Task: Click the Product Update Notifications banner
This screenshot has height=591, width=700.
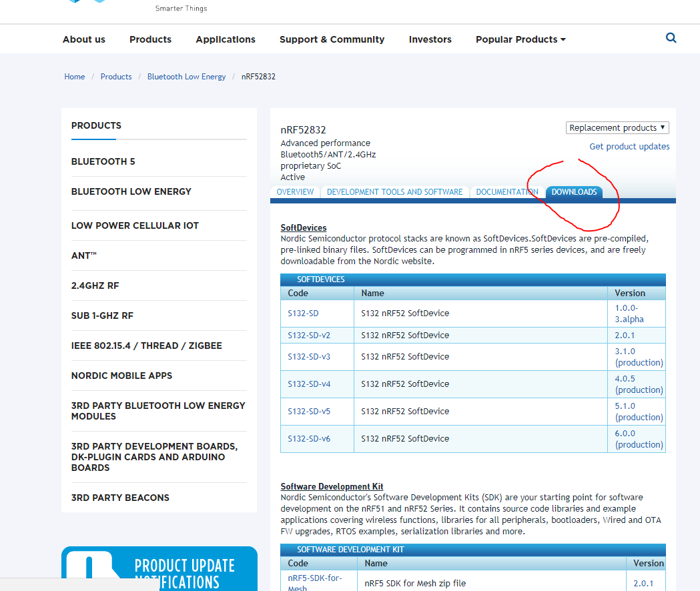Action: tap(159, 568)
